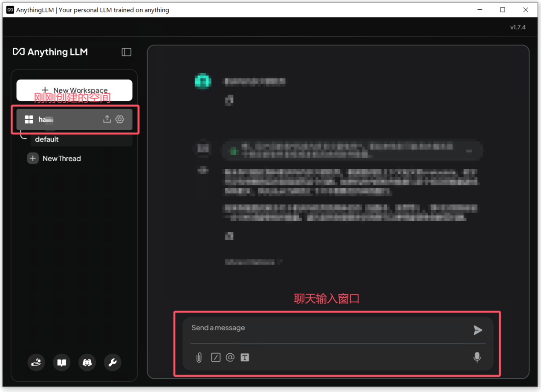Click the v1.7.4 version label

[x=518, y=27]
